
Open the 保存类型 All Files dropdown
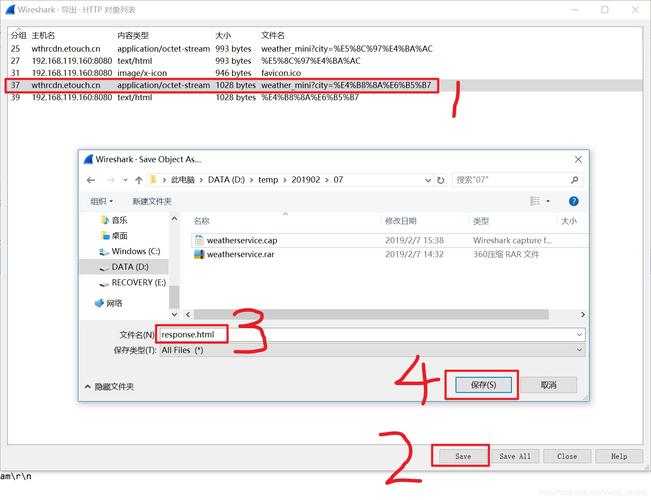(372, 350)
